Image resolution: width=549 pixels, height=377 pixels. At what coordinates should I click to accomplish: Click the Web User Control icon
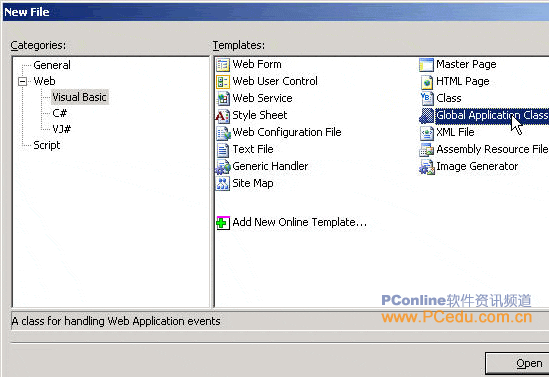click(x=223, y=82)
